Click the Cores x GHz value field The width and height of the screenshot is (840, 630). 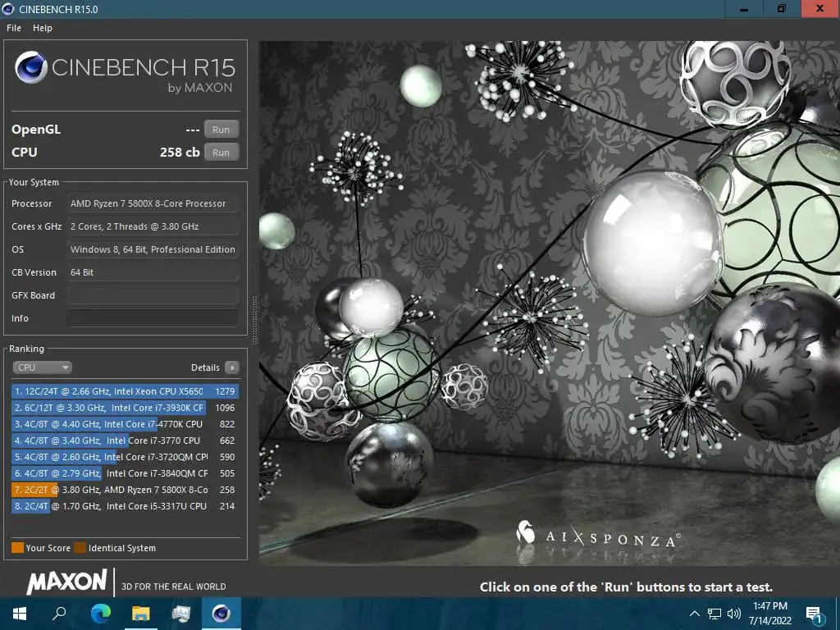(x=153, y=226)
